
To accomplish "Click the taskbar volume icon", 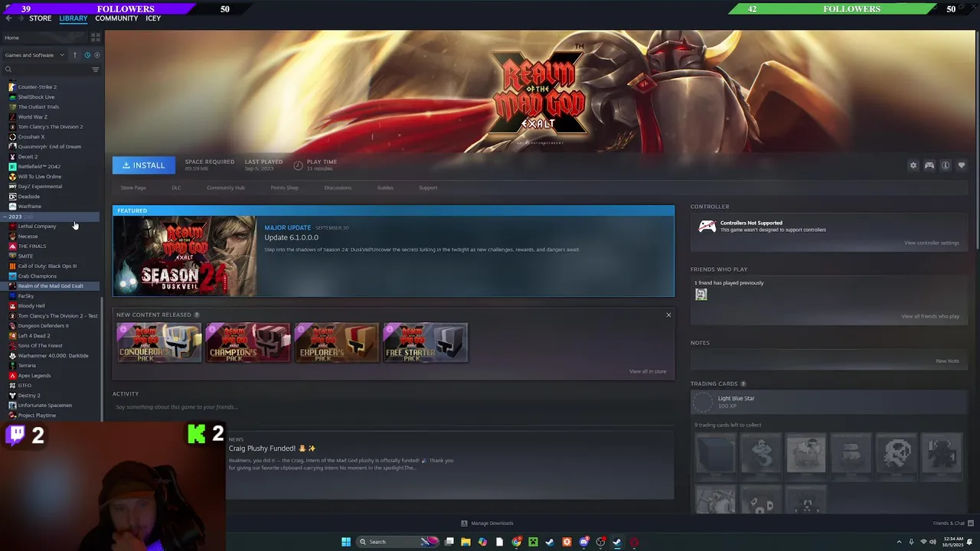I will (x=933, y=542).
